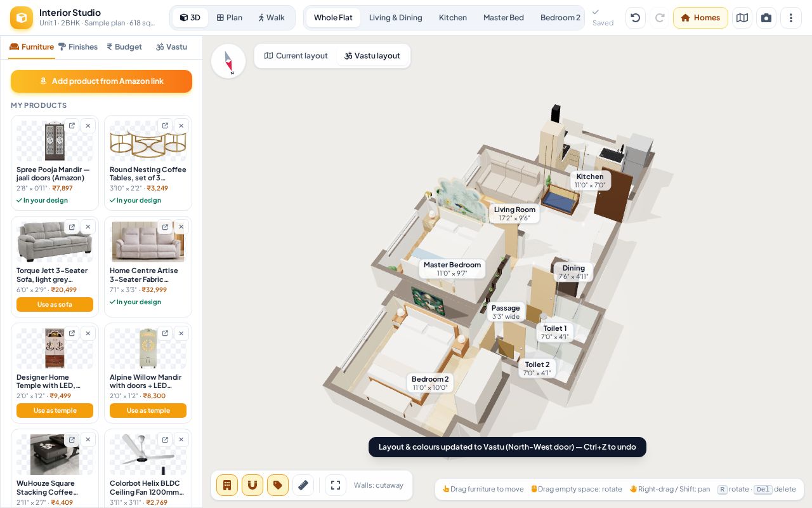Remove Colorbot Helix ceiling fan product

coord(181,439)
